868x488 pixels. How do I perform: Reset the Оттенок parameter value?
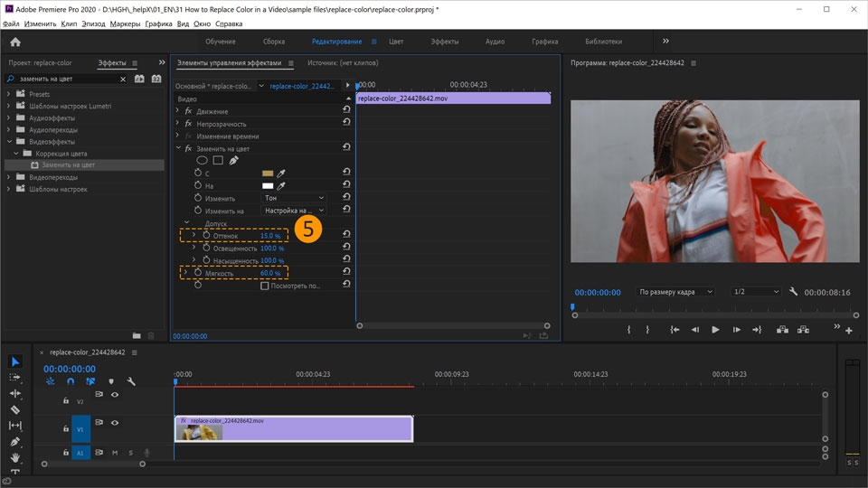click(346, 235)
